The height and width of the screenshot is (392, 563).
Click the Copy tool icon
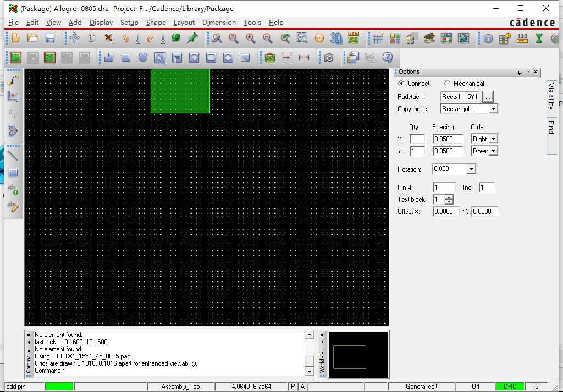tap(92, 38)
